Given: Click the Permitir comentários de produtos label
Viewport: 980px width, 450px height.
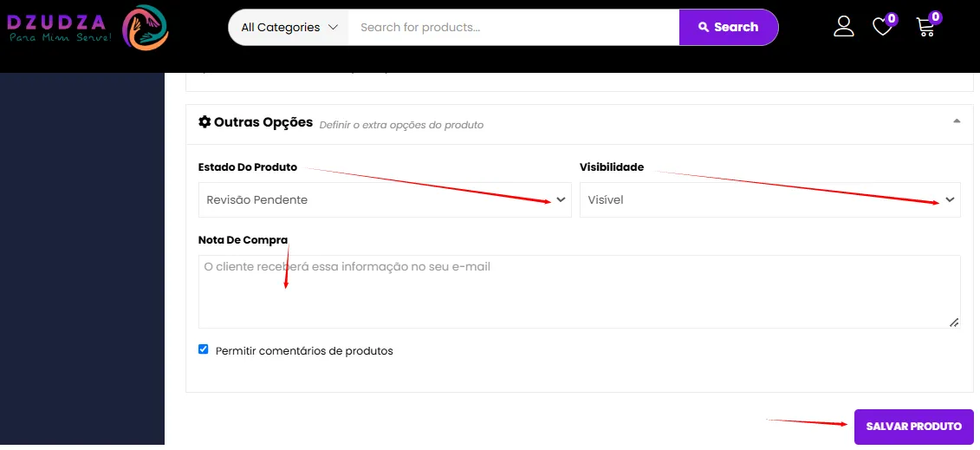Looking at the screenshot, I should pyautogui.click(x=304, y=350).
